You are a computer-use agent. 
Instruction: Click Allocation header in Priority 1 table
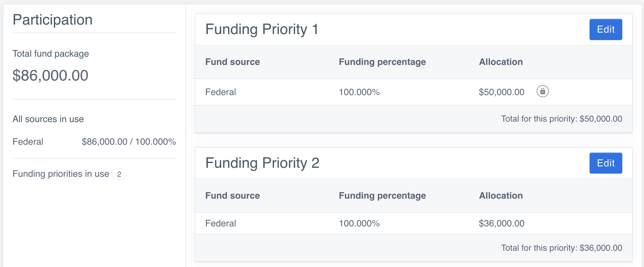click(500, 62)
